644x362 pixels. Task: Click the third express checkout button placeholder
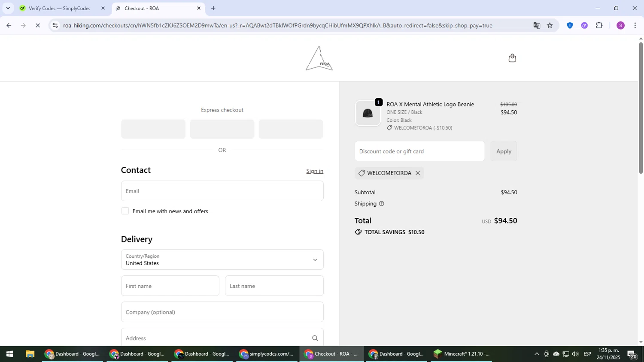pos(291,129)
